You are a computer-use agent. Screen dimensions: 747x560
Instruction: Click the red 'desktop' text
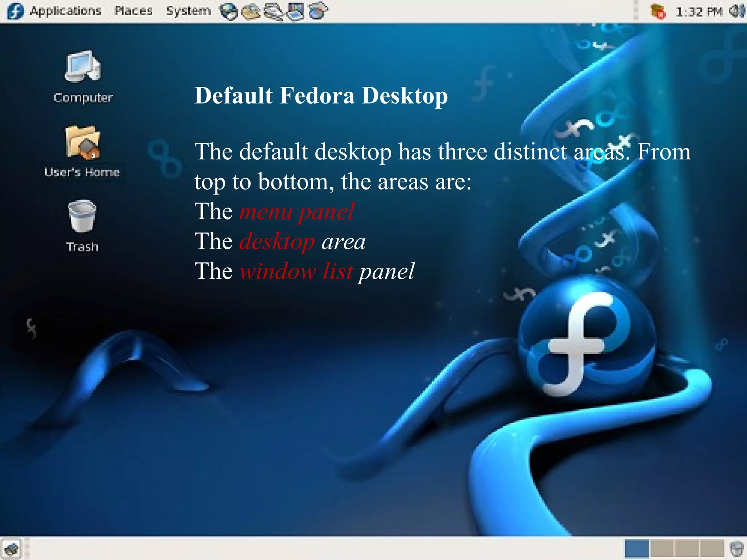[277, 242]
